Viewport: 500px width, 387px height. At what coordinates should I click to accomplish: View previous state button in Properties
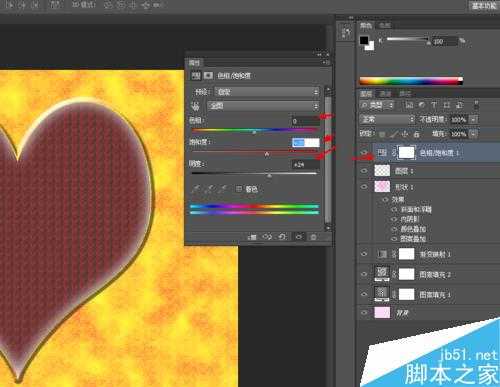tap(267, 237)
